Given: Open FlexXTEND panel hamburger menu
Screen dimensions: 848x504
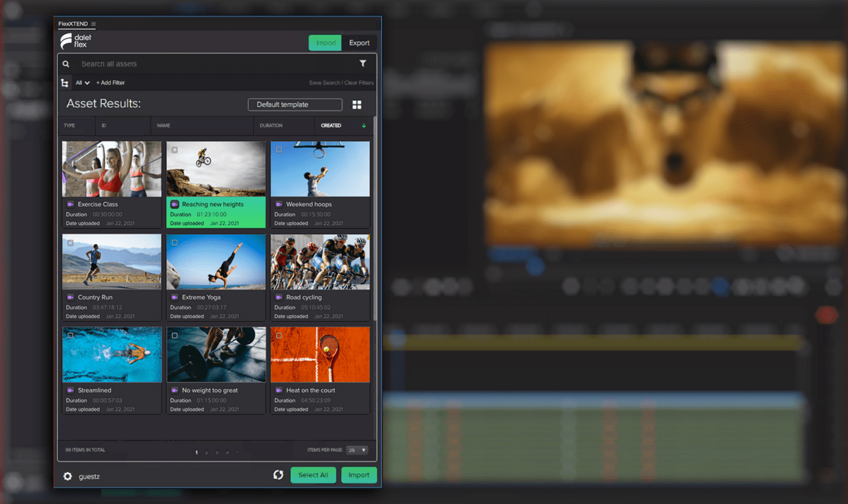Looking at the screenshot, I should point(93,24).
